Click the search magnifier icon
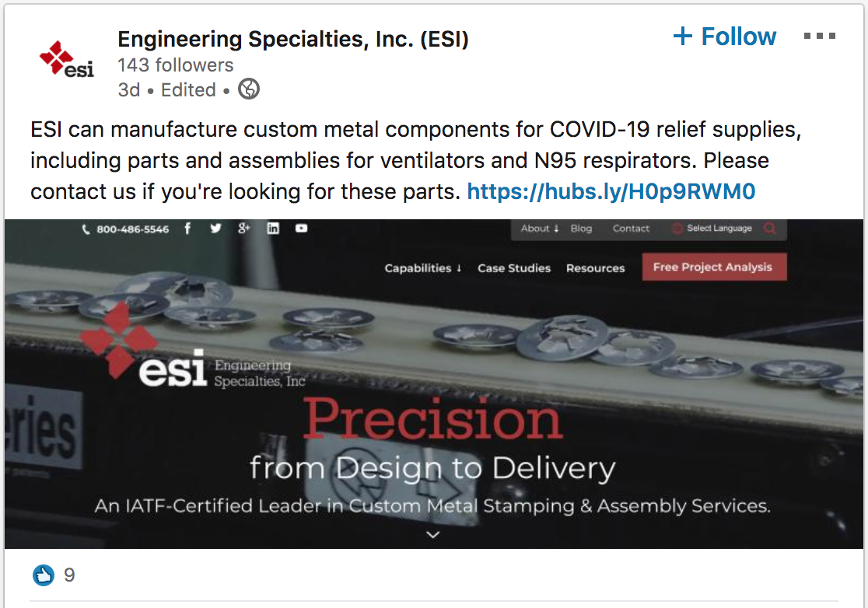 pos(771,228)
